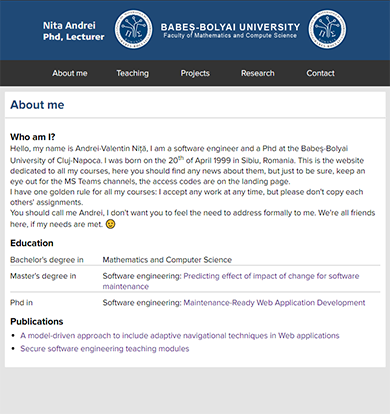Click the right university logo emblem
The width and height of the screenshot is (390, 414).
click(327, 29)
